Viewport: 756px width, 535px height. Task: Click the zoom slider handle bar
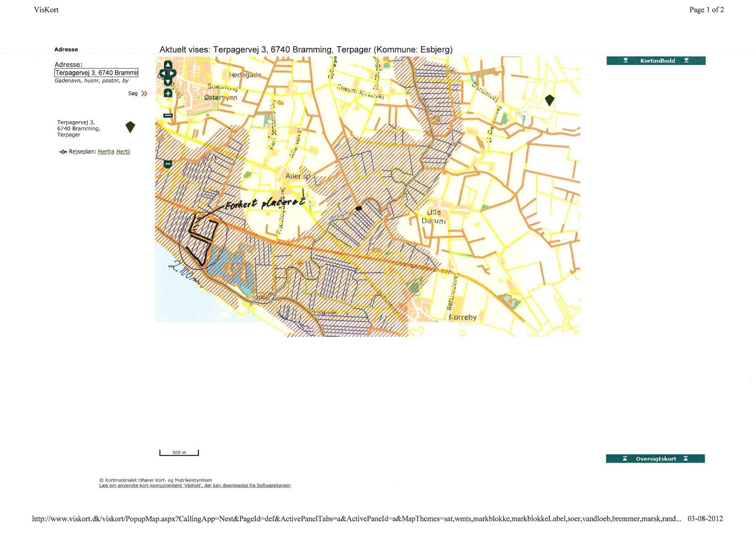coord(168,115)
